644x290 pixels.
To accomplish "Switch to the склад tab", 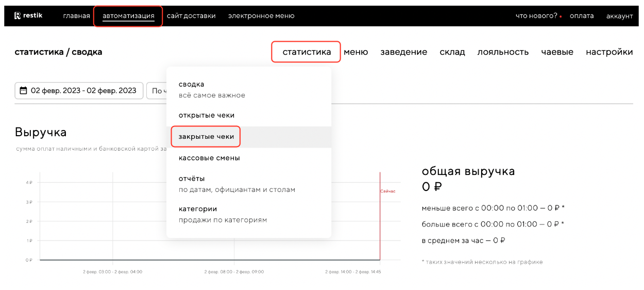I will (452, 52).
